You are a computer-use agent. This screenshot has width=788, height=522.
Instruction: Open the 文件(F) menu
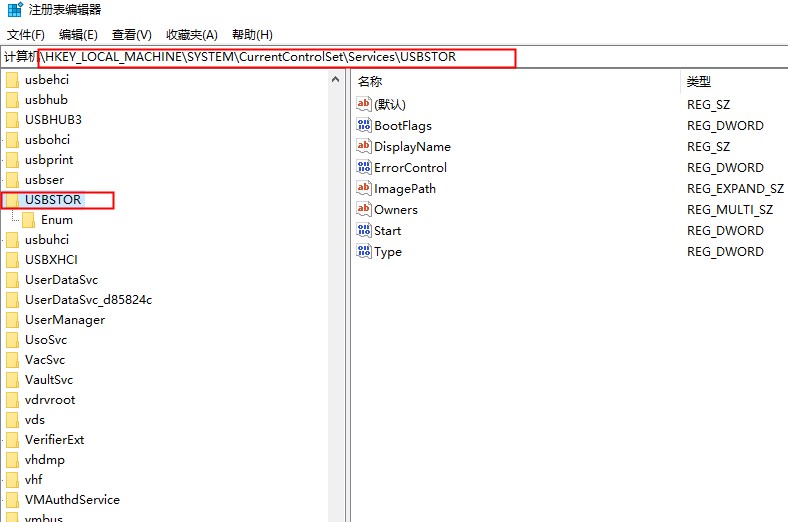click(x=26, y=35)
